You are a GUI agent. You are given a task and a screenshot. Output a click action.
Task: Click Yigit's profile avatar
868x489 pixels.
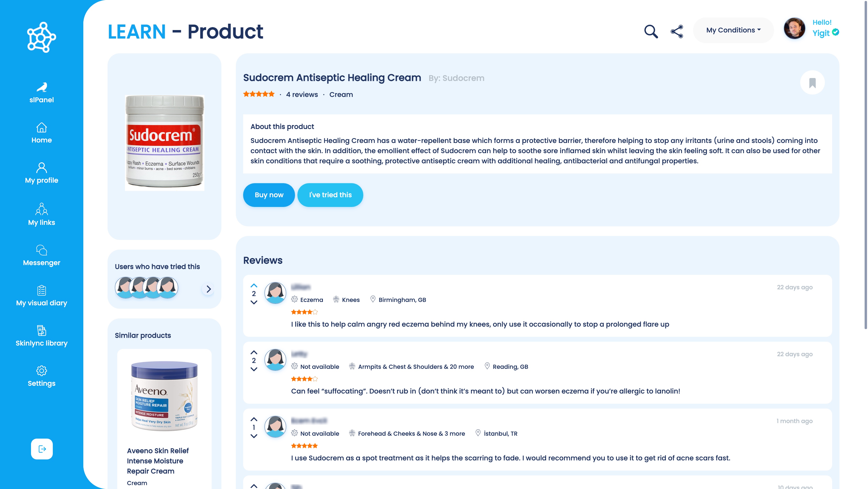tap(794, 29)
